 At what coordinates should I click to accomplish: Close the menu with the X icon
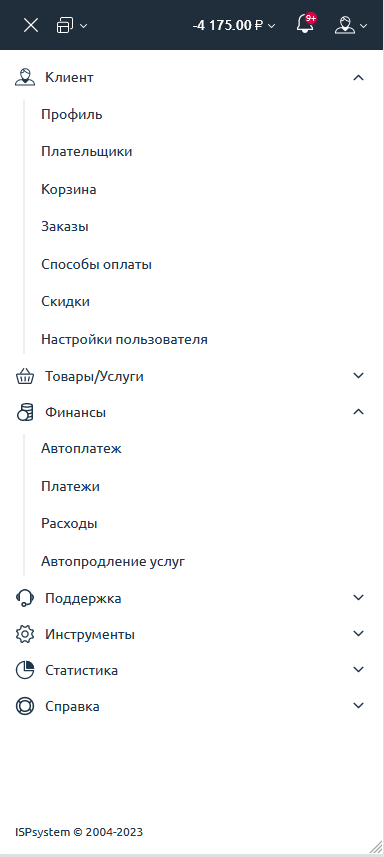click(31, 25)
